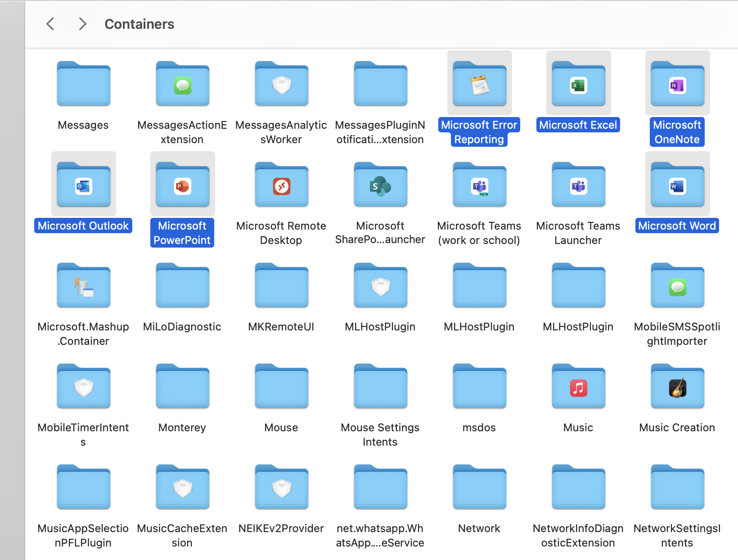Select the MKRemoteUI folder icon
Image resolution: width=738 pixels, height=560 pixels.
[x=282, y=285]
